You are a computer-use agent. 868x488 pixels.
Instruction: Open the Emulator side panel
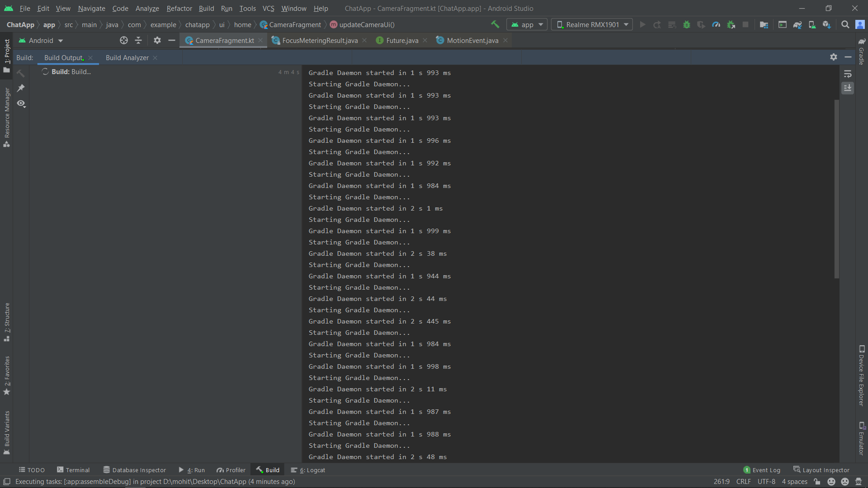[x=862, y=438]
